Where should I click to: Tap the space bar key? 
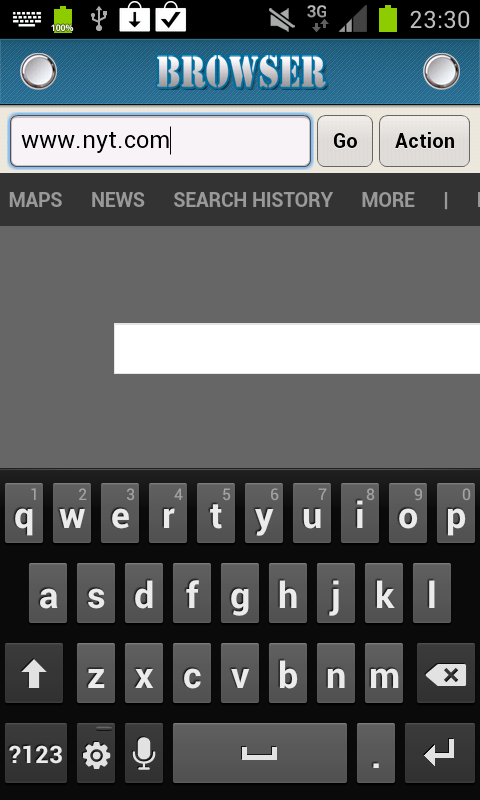[x=260, y=753]
